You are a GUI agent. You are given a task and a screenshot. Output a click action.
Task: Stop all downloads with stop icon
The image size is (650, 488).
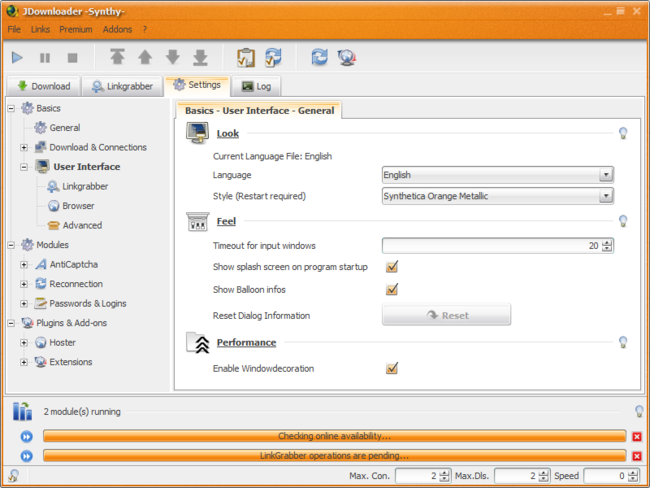click(73, 58)
